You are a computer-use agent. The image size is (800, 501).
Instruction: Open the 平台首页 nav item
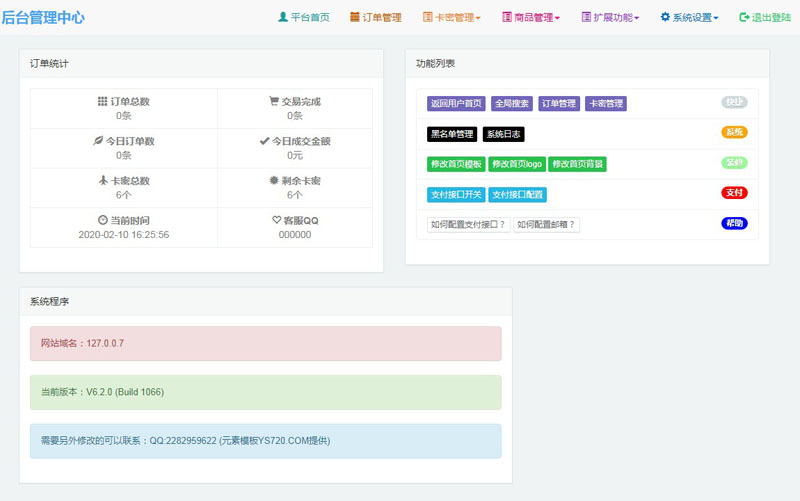pyautogui.click(x=304, y=17)
